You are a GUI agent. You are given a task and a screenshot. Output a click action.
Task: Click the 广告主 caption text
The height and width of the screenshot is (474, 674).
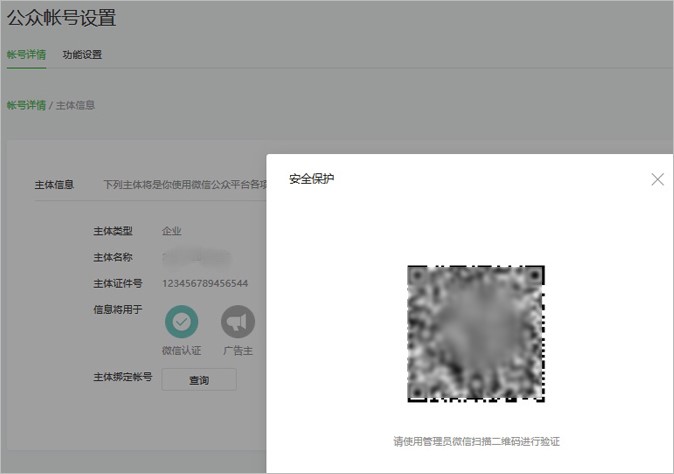(238, 351)
